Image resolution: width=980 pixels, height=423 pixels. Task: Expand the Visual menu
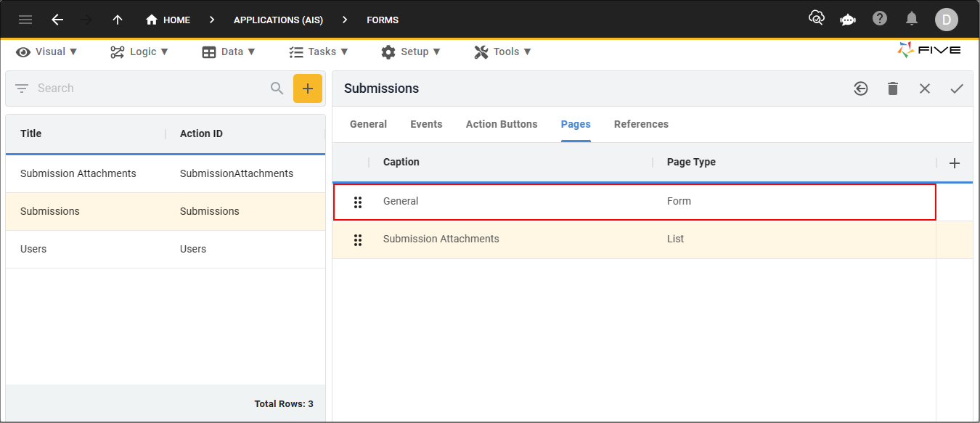point(47,52)
